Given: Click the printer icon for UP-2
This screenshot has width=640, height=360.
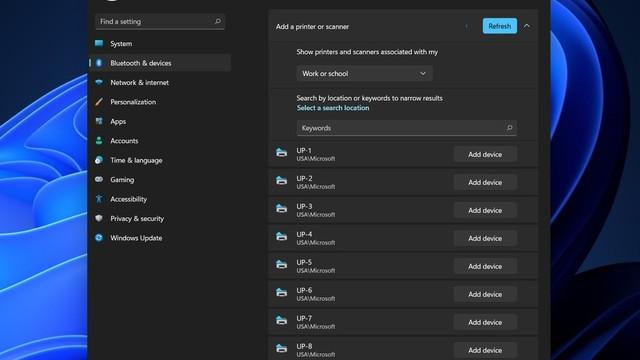Looking at the screenshot, I should (x=281, y=180).
